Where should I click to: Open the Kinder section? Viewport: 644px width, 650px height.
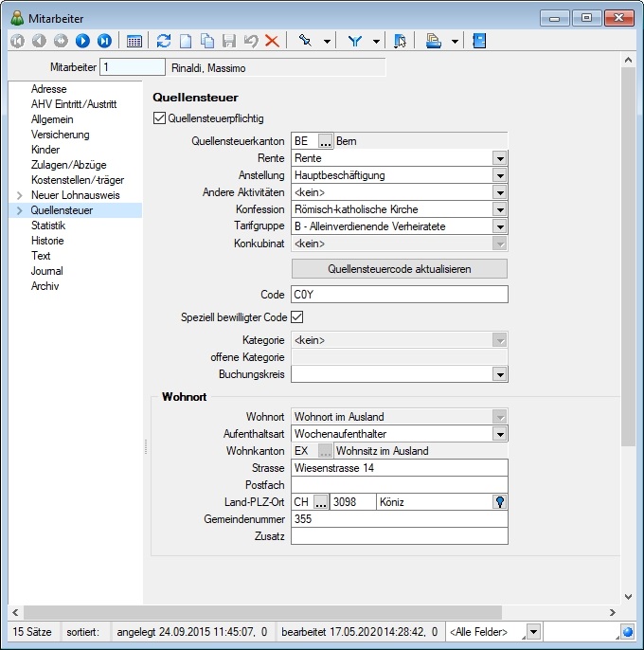45,150
